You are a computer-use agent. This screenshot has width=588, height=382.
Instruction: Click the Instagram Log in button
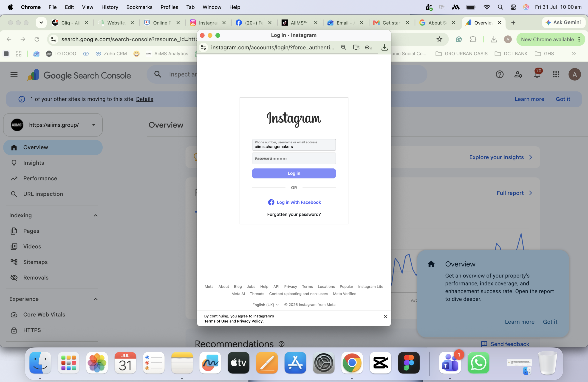click(294, 173)
